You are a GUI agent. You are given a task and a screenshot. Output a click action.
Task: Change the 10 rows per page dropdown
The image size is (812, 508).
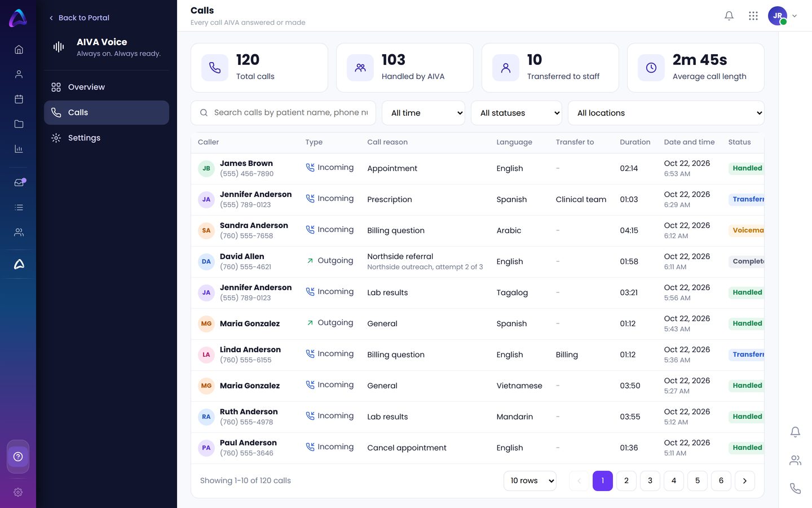(530, 481)
